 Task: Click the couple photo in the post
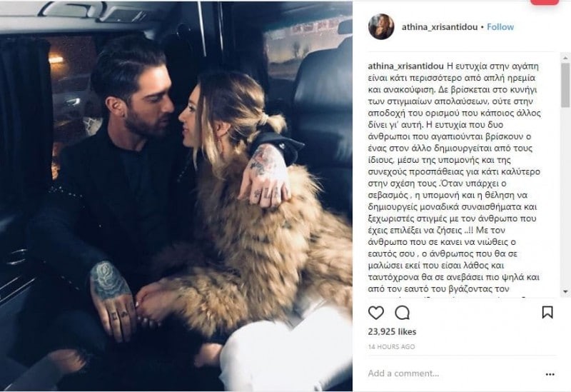pos(176,196)
